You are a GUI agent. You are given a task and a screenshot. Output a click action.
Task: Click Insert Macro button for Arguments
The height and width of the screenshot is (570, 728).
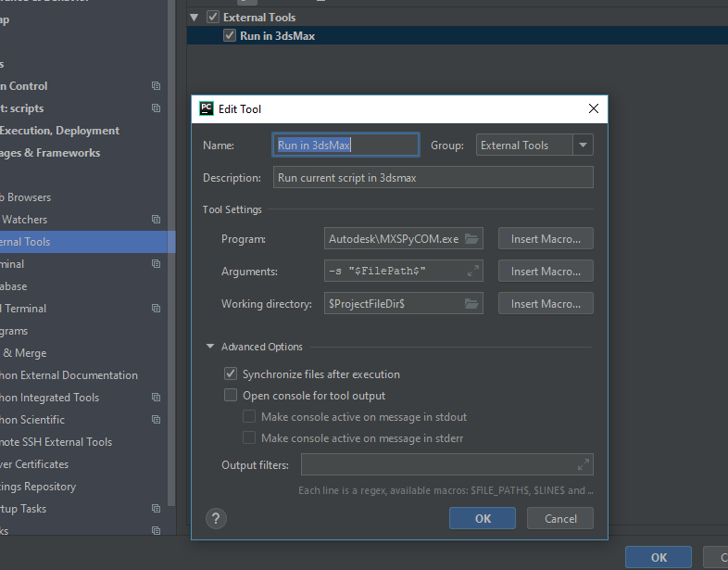(x=546, y=272)
